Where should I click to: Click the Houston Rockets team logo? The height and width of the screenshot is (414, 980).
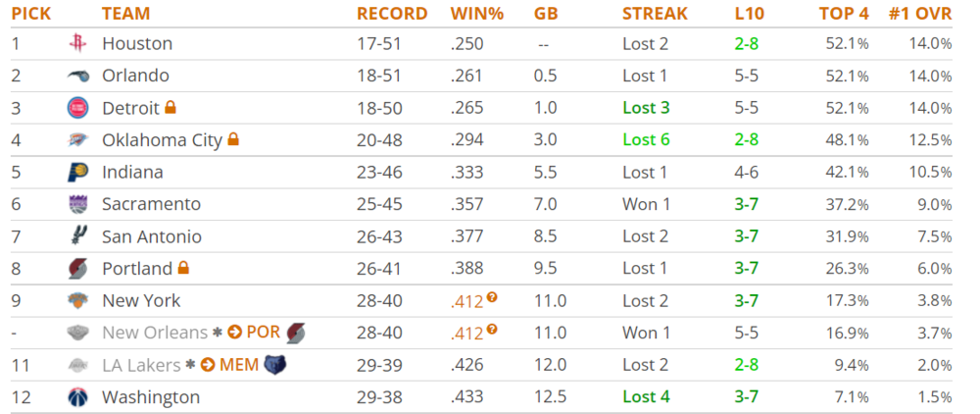coord(77,43)
